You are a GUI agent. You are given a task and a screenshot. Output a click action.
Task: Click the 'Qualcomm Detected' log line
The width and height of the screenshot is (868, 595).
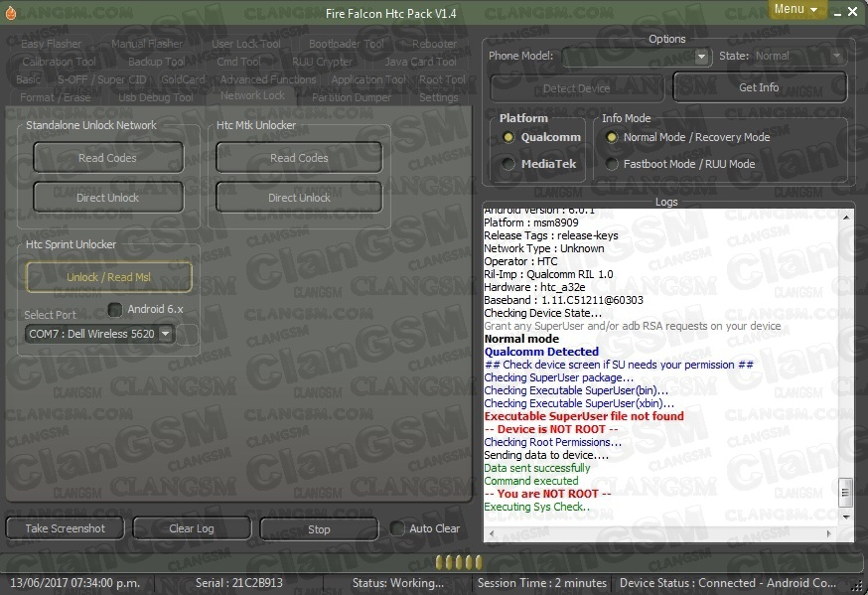pos(541,352)
